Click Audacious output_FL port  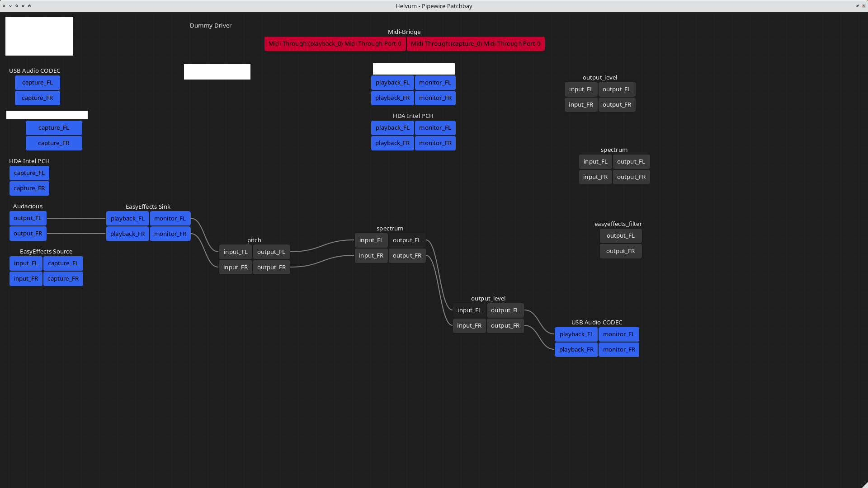pyautogui.click(x=28, y=218)
